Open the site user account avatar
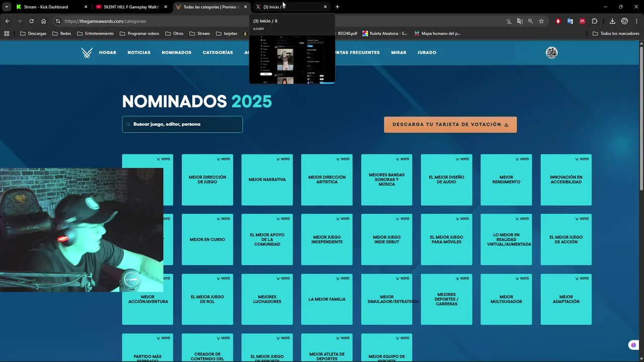This screenshot has width=644, height=362. point(551,53)
